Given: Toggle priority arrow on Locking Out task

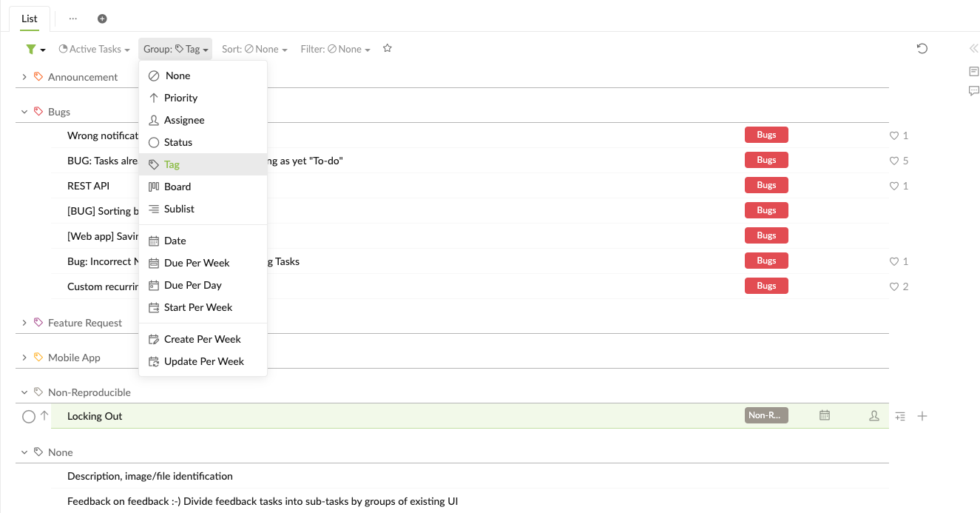Looking at the screenshot, I should click(44, 416).
